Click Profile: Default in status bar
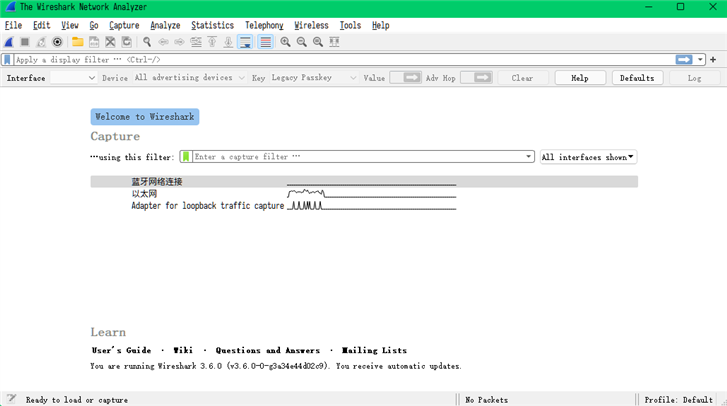 [x=678, y=400]
